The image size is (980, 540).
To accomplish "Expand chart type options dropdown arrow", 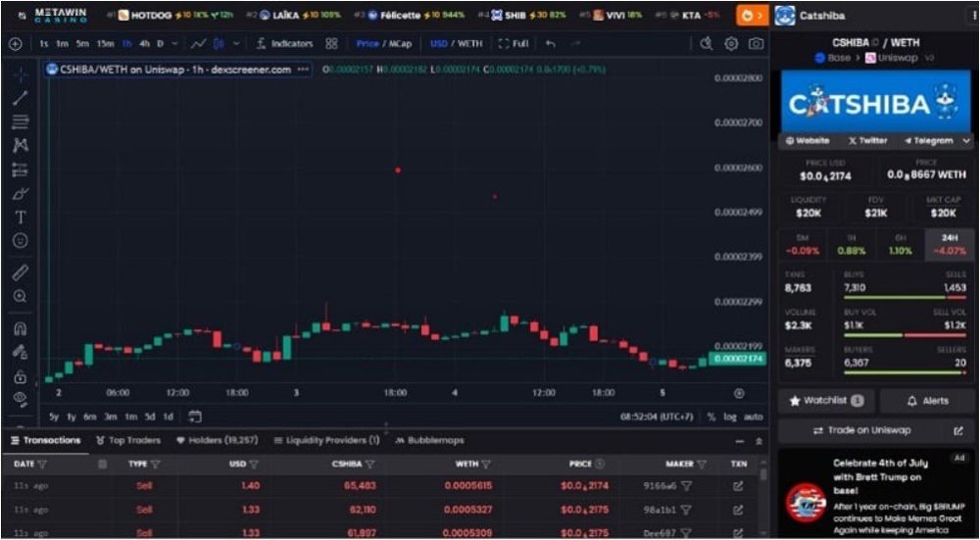I will tap(236, 44).
